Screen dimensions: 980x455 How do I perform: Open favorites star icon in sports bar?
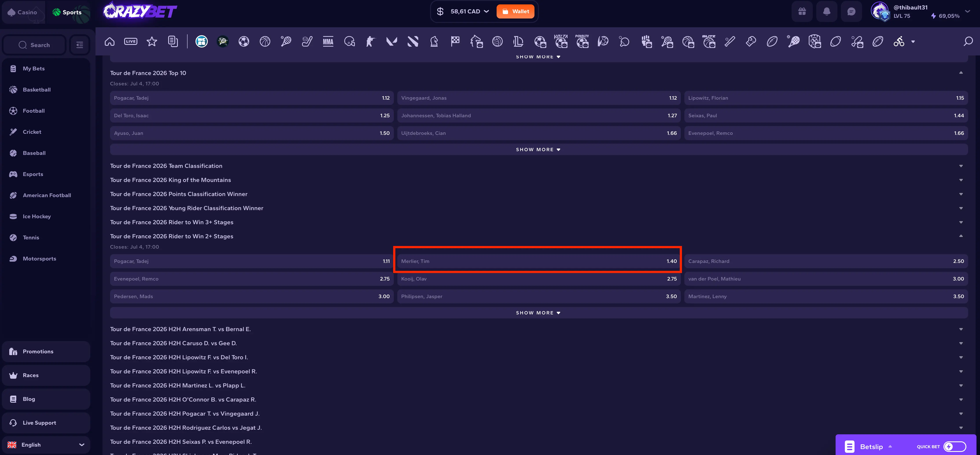[152, 41]
